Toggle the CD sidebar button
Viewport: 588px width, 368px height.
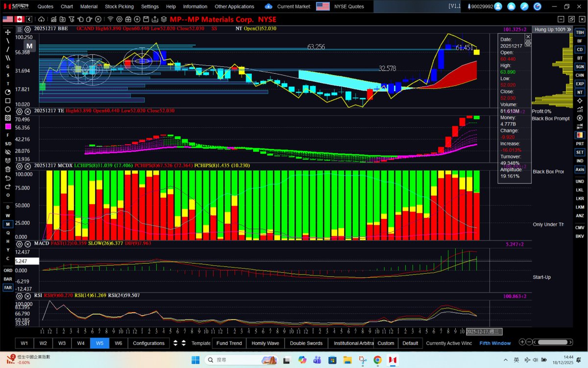coord(580,50)
